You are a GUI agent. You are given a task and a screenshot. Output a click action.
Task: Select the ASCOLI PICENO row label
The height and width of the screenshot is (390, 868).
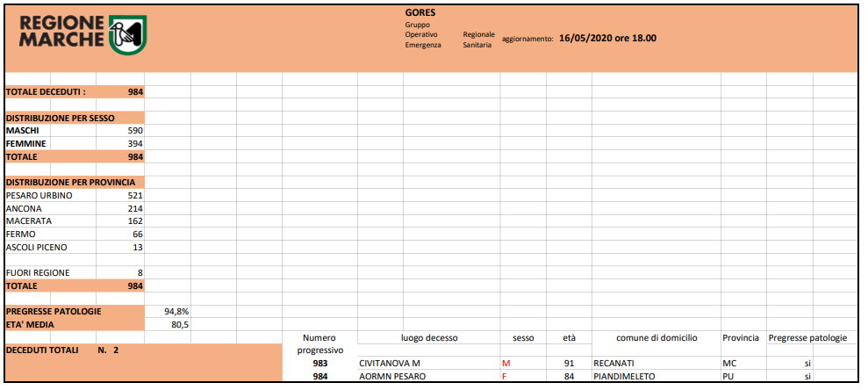[x=37, y=247]
